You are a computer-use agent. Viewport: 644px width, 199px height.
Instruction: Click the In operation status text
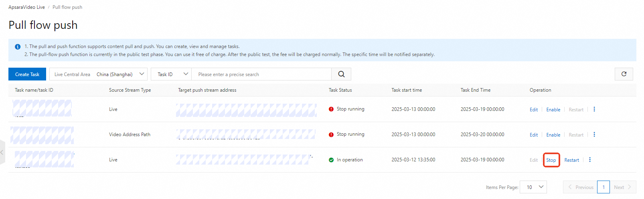(x=350, y=160)
